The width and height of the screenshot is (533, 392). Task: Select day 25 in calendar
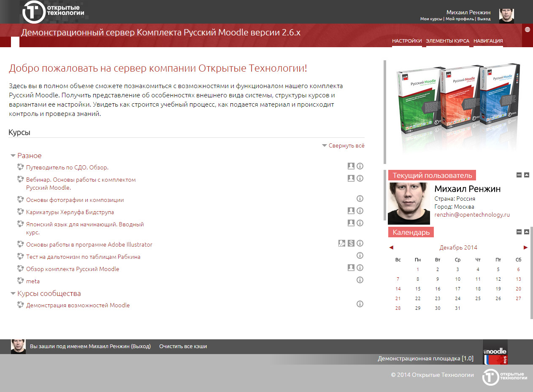(478, 298)
